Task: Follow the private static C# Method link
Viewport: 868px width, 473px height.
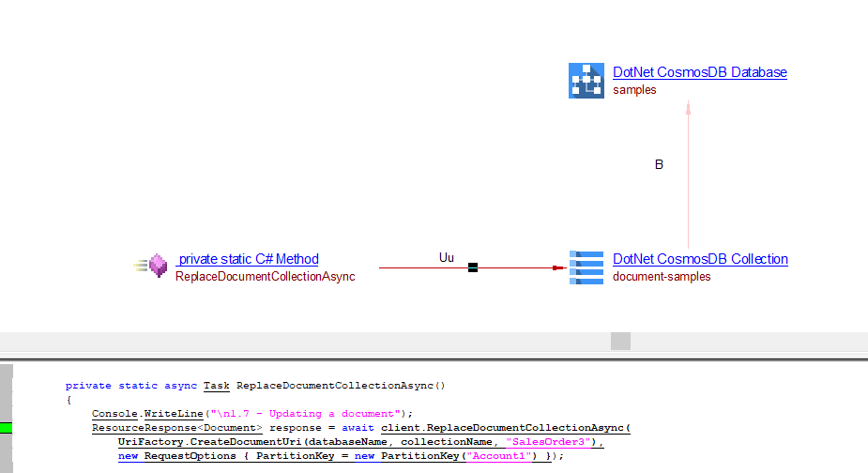Action: coord(248,259)
